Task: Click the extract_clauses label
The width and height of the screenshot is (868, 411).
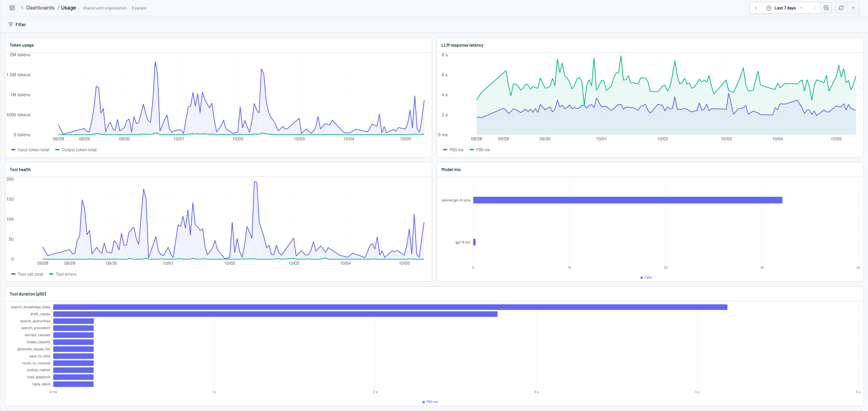Action: [37, 335]
